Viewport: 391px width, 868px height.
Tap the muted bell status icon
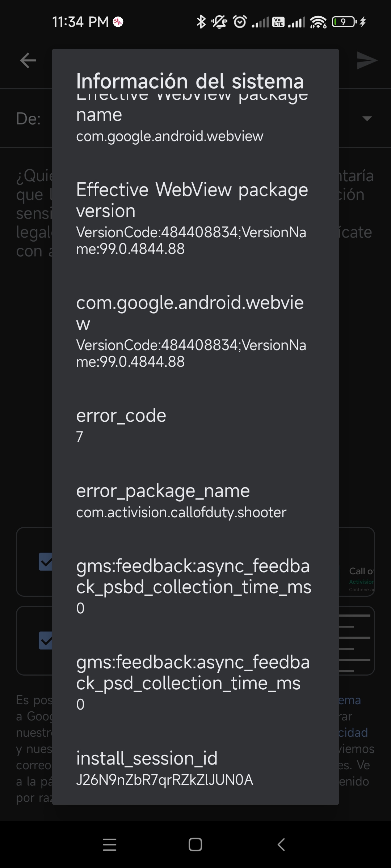pos(219,22)
